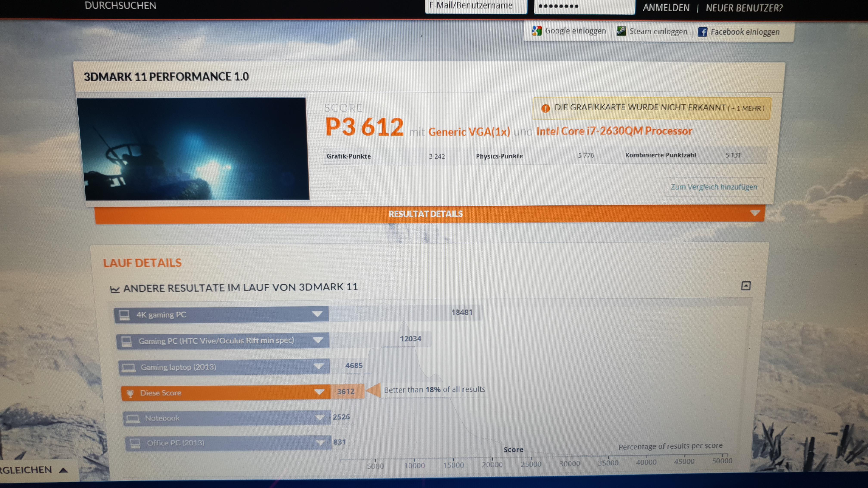Screen dimensions: 868x488
Task: Click the Notebook result bar
Action: pyautogui.click(x=227, y=418)
